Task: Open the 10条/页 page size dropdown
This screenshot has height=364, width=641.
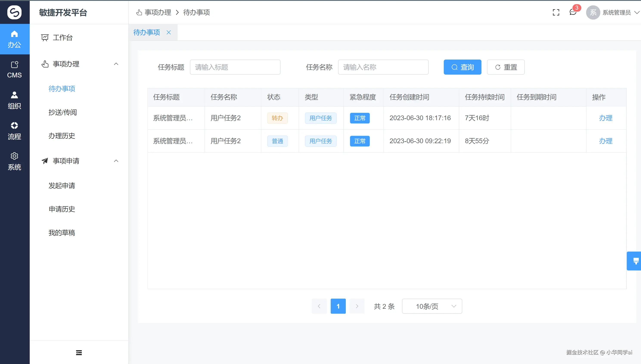Action: [432, 306]
